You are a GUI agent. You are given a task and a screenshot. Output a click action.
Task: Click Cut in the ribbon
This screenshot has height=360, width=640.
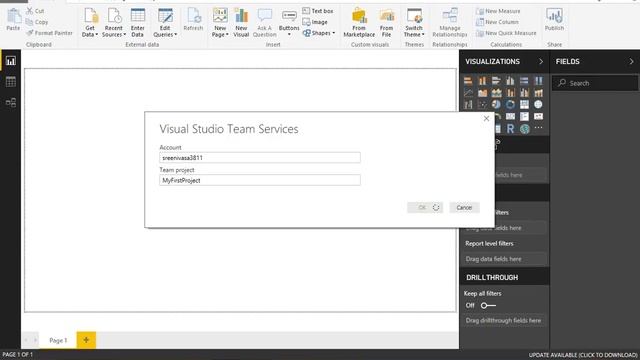pyautogui.click(x=35, y=11)
